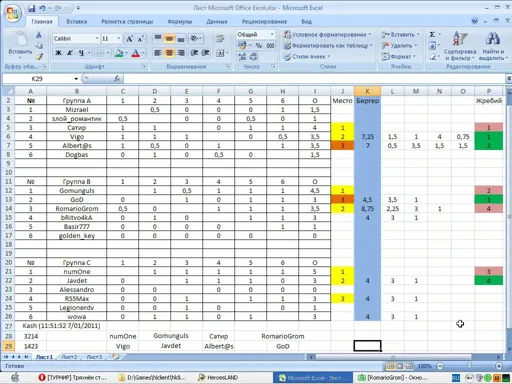The width and height of the screenshot is (512, 384).
Task: Click the zoom slider handle
Action: point(469,366)
